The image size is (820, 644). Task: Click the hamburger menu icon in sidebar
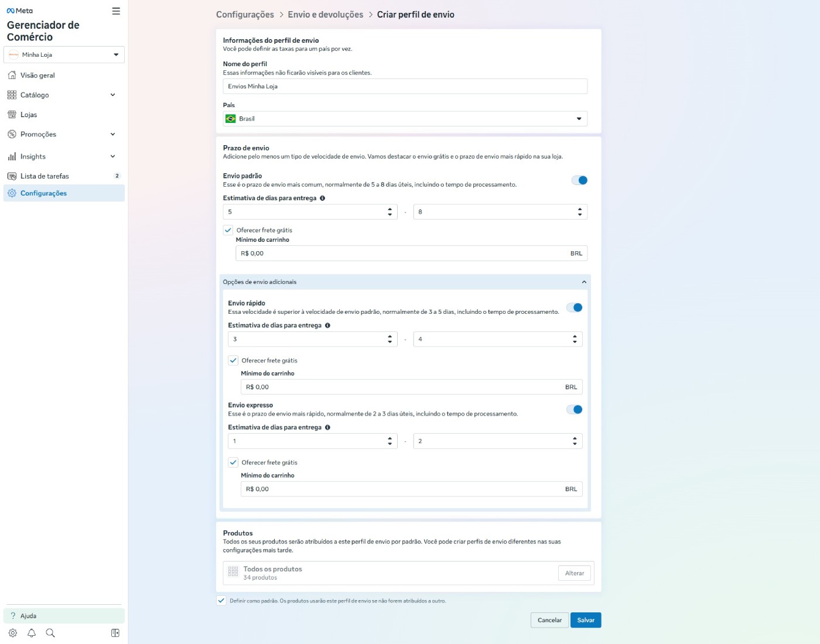116,11
